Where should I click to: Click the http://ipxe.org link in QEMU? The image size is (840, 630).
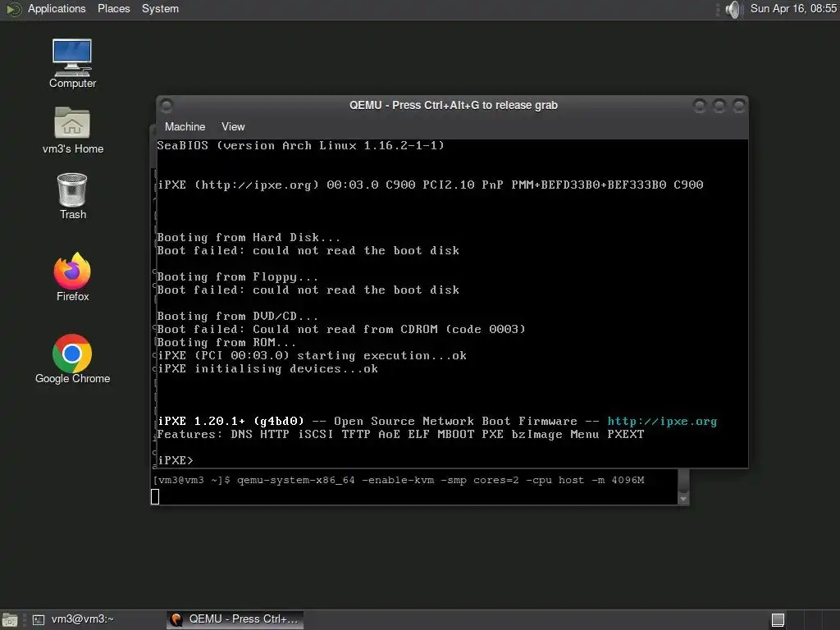pos(662,422)
